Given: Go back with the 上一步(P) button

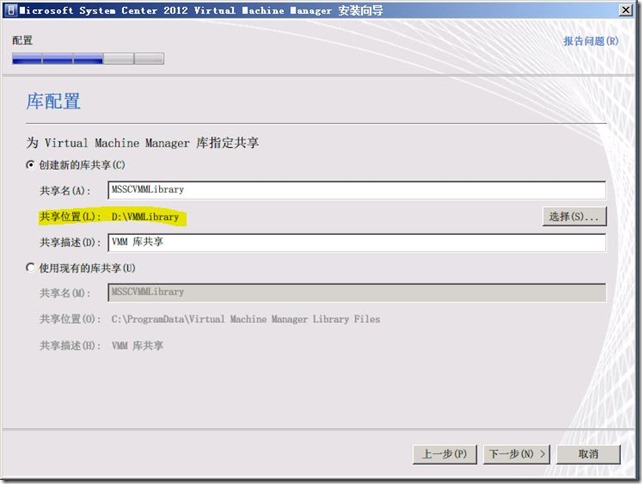Looking at the screenshot, I should tap(445, 454).
